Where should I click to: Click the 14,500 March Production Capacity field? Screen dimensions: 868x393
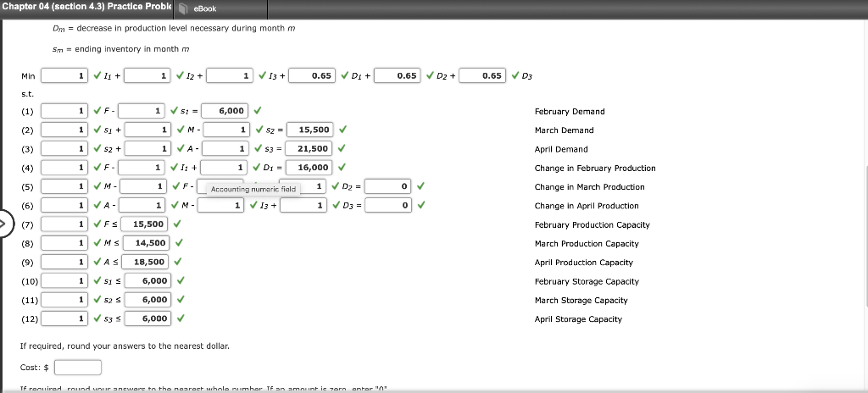(x=146, y=242)
